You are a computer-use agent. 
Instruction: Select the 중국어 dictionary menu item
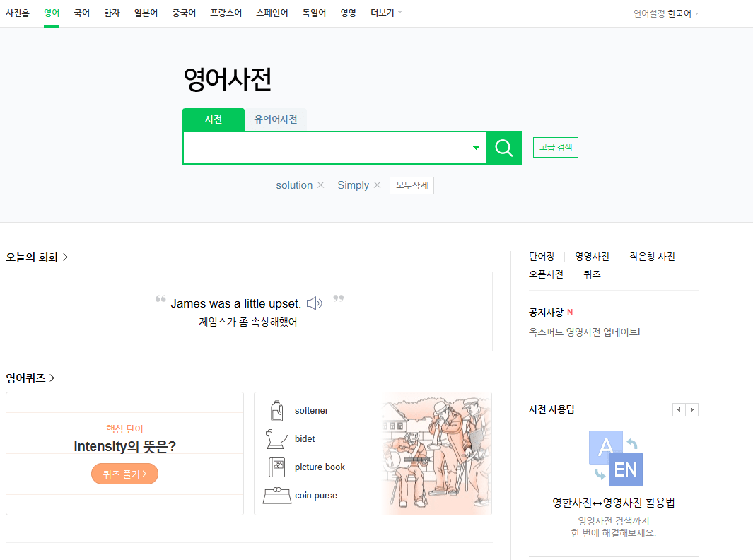point(183,12)
